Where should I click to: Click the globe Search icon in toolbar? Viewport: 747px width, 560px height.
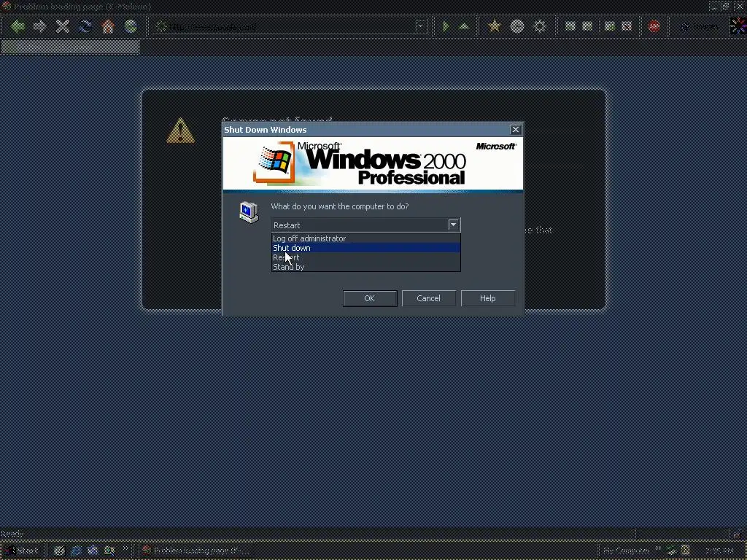click(131, 26)
